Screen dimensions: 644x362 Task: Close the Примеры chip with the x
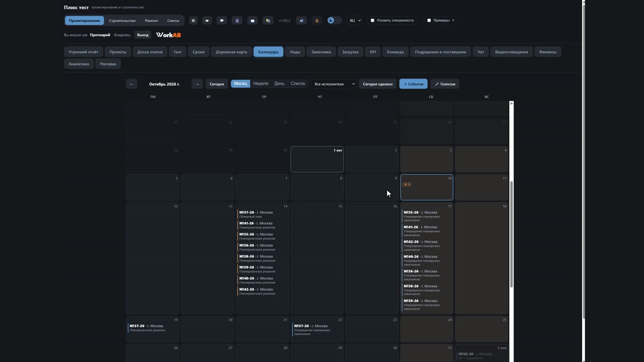453,21
